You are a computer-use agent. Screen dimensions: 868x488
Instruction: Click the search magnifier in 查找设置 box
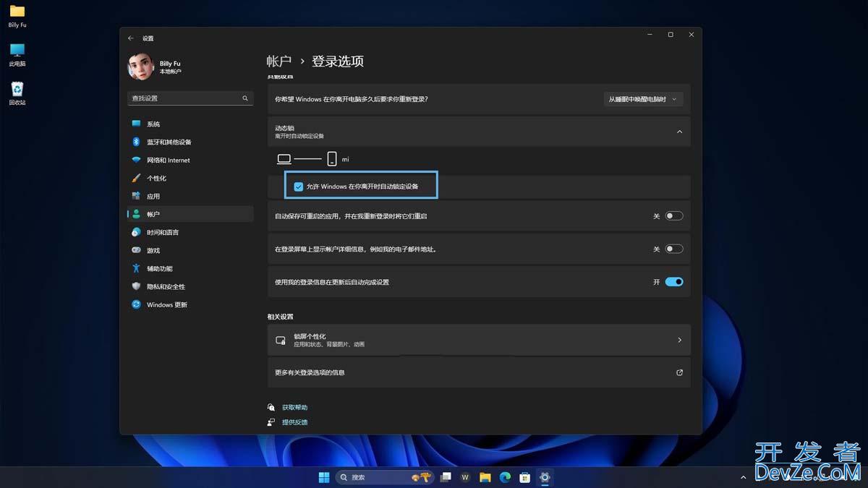[245, 98]
